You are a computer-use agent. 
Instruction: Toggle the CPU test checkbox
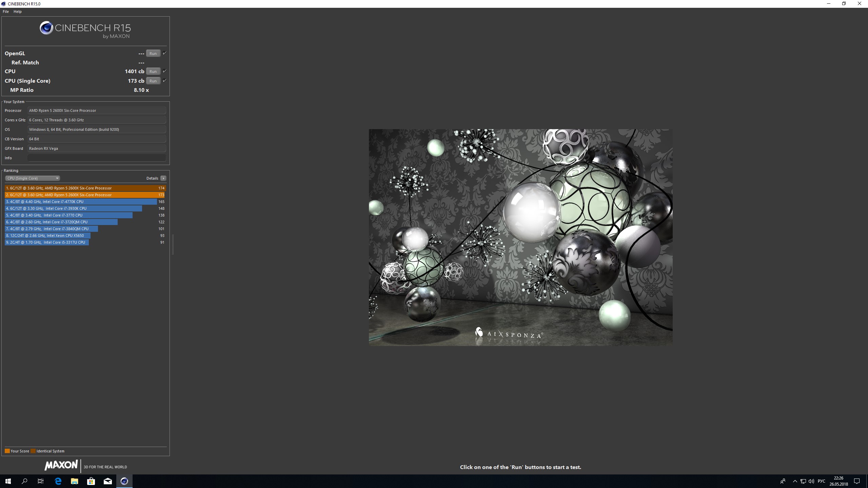(164, 71)
